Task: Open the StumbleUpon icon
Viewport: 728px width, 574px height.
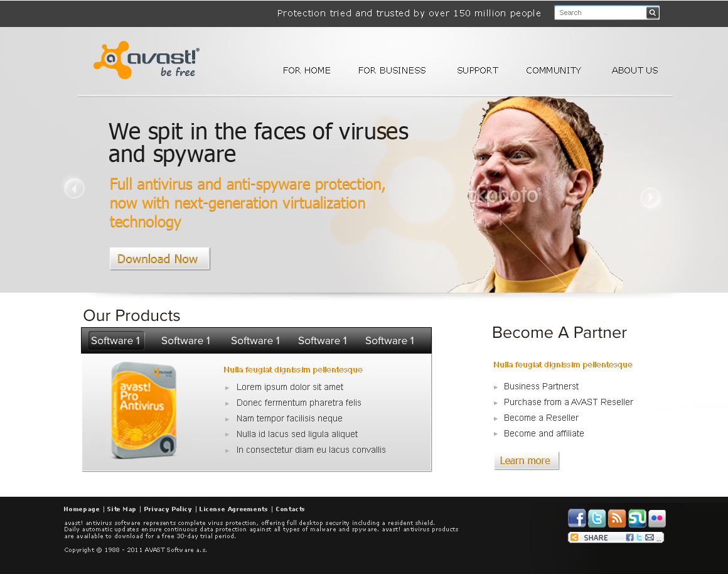Action: [636, 517]
